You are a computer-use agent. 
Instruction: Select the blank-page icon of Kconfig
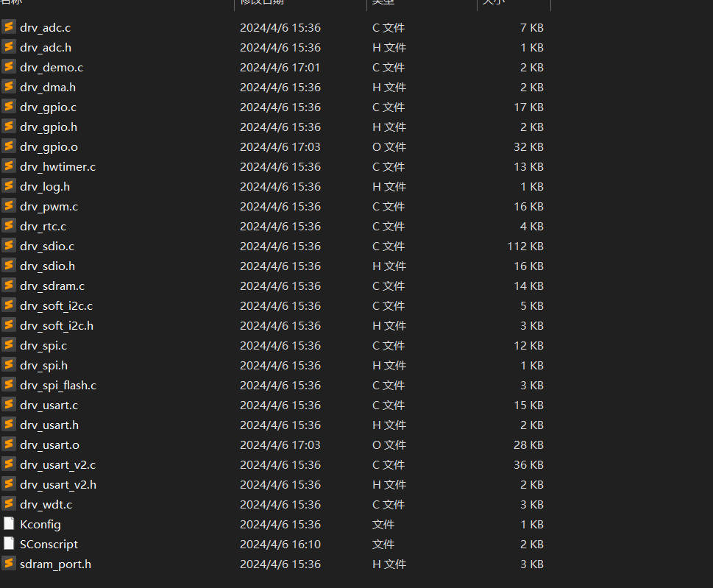pos(9,523)
